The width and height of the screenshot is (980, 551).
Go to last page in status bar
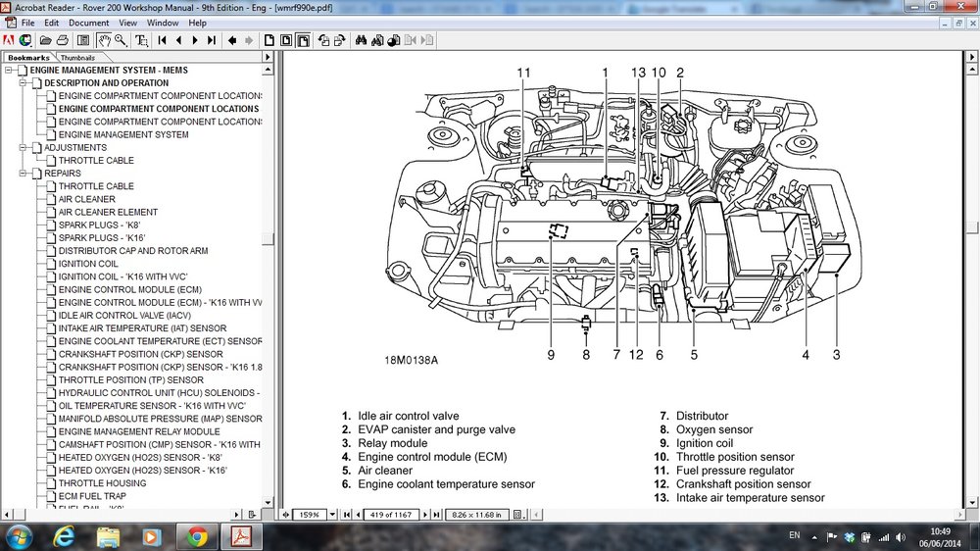[436, 515]
